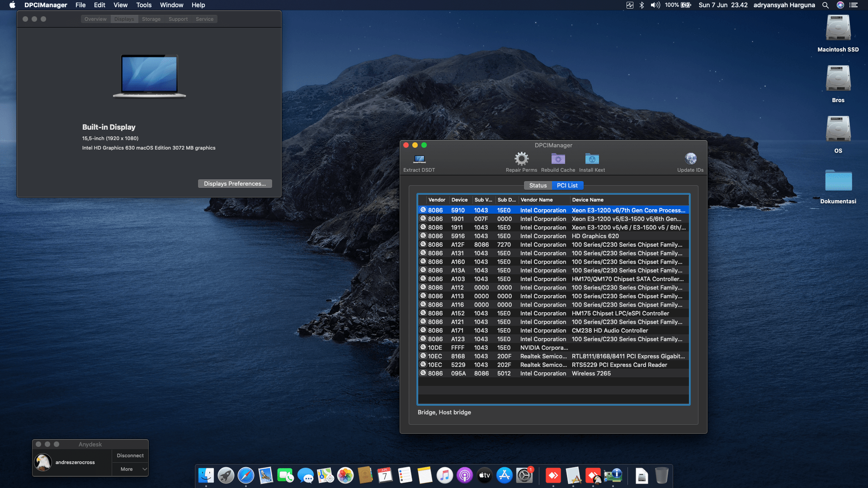This screenshot has height=488, width=868.
Task: Open System Preferences from the Dock
Action: click(x=524, y=475)
